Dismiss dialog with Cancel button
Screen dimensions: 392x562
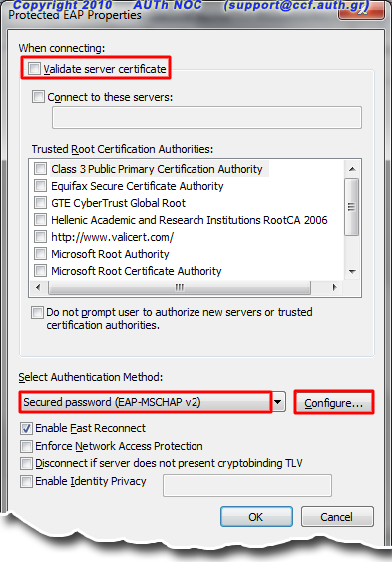click(x=337, y=517)
